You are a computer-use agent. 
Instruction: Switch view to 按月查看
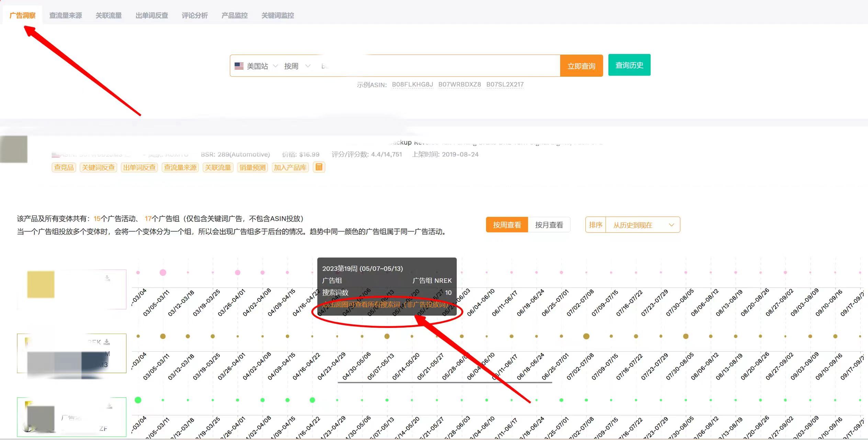549,225
